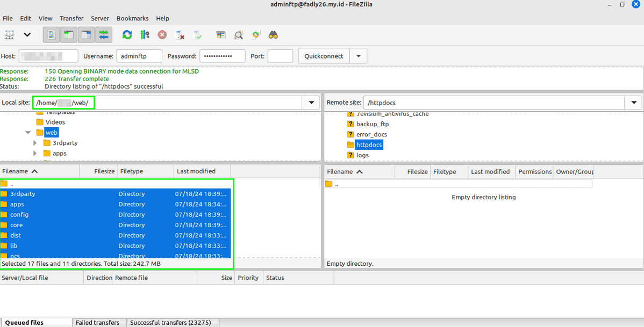Reconnect to the last used server
The width and height of the screenshot is (644, 327).
click(197, 34)
